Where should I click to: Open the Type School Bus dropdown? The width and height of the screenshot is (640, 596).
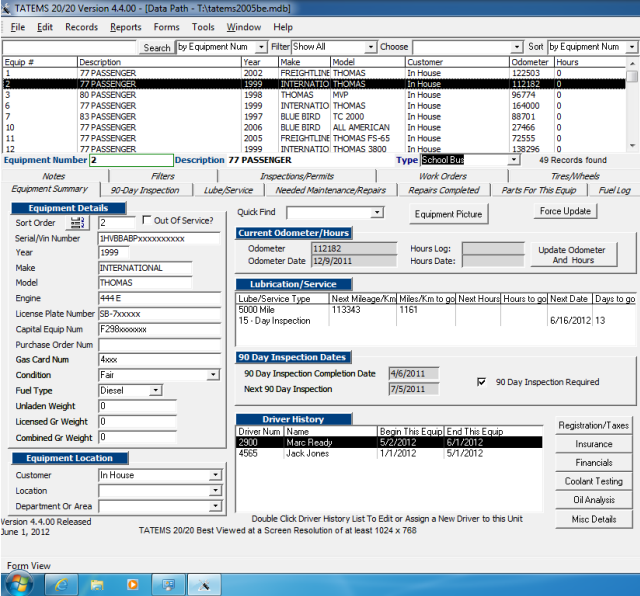(514, 160)
